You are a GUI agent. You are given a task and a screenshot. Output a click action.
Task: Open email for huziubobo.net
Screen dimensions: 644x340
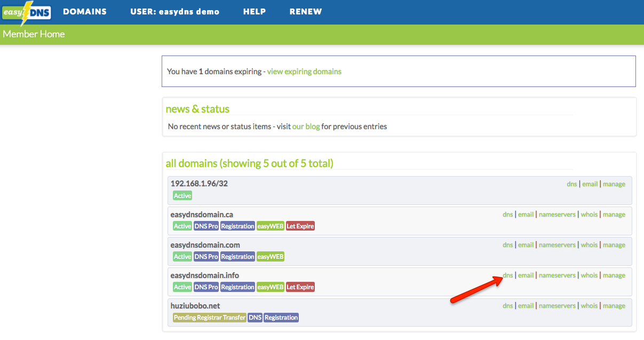pyautogui.click(x=526, y=306)
